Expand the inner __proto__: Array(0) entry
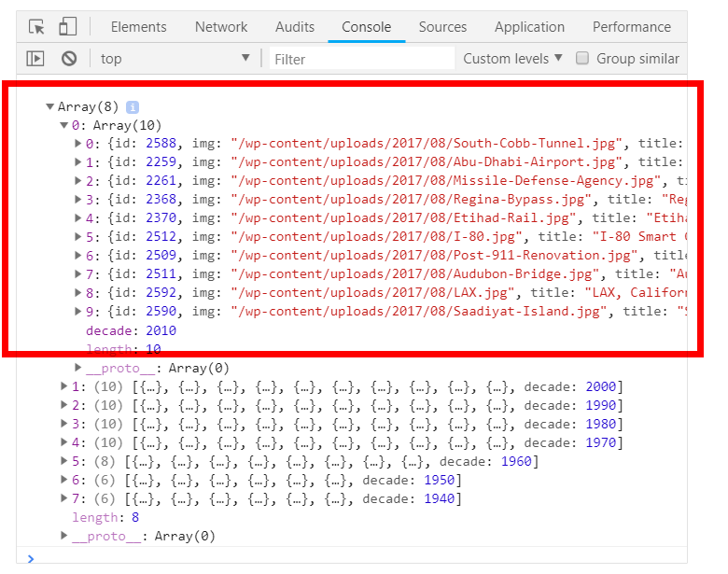Image resolution: width=728 pixels, height=574 pixels. point(78,368)
